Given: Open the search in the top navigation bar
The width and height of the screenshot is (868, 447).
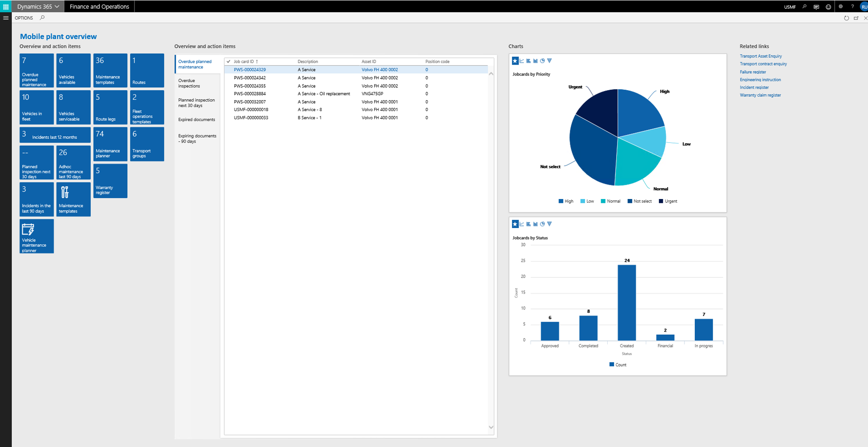Looking at the screenshot, I should [x=804, y=7].
